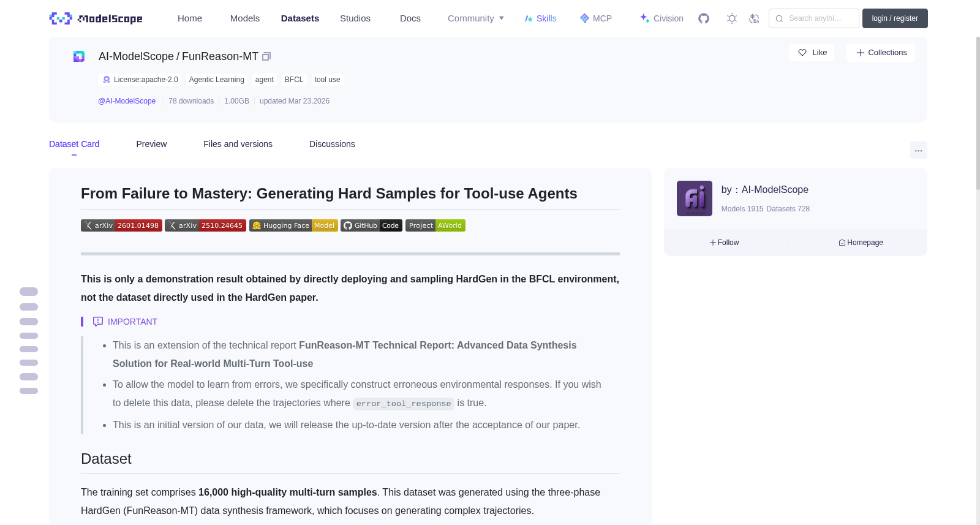Click the AI-ModelScope / FunReason-MT title
Image resolution: width=980 pixels, height=525 pixels.
[x=178, y=56]
